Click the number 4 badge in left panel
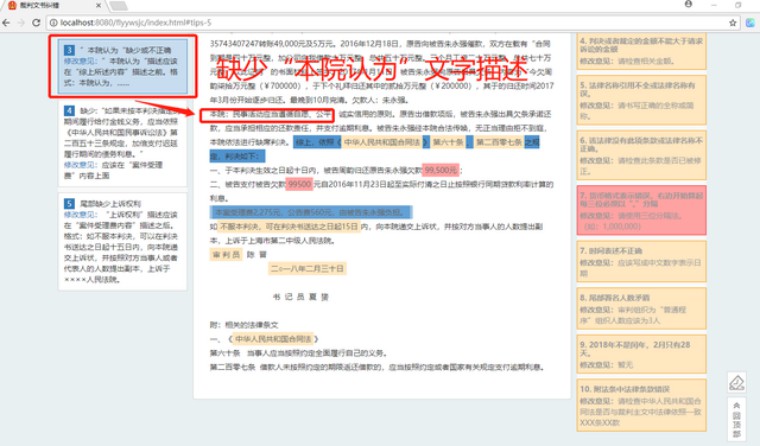The height and width of the screenshot is (446, 760). pos(69,111)
